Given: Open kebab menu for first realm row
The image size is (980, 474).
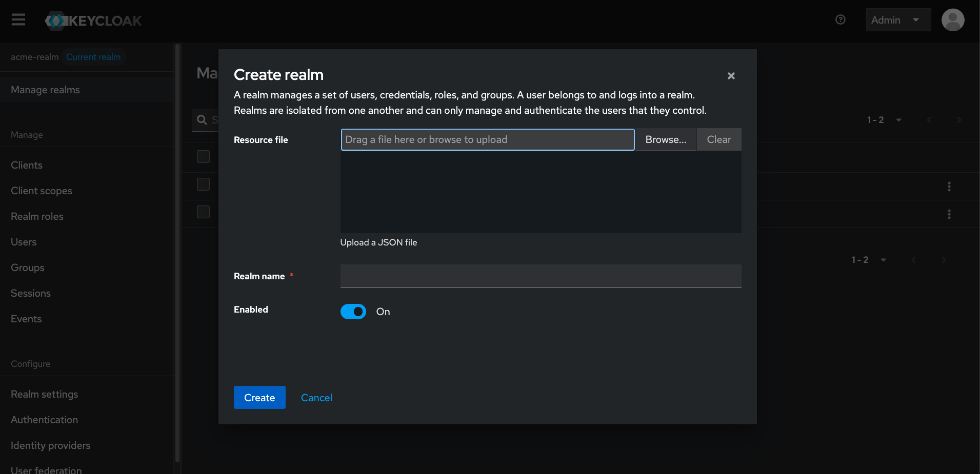Looking at the screenshot, I should pos(949,187).
